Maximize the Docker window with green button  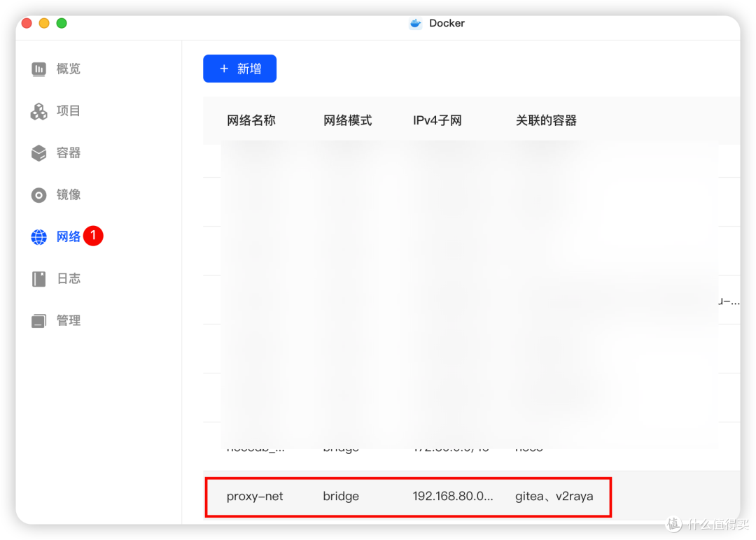click(x=62, y=23)
